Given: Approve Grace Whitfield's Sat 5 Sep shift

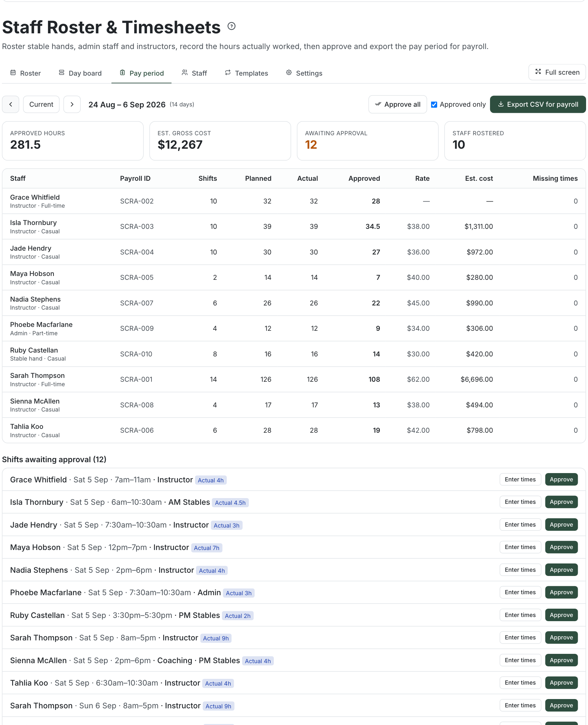Looking at the screenshot, I should point(561,479).
